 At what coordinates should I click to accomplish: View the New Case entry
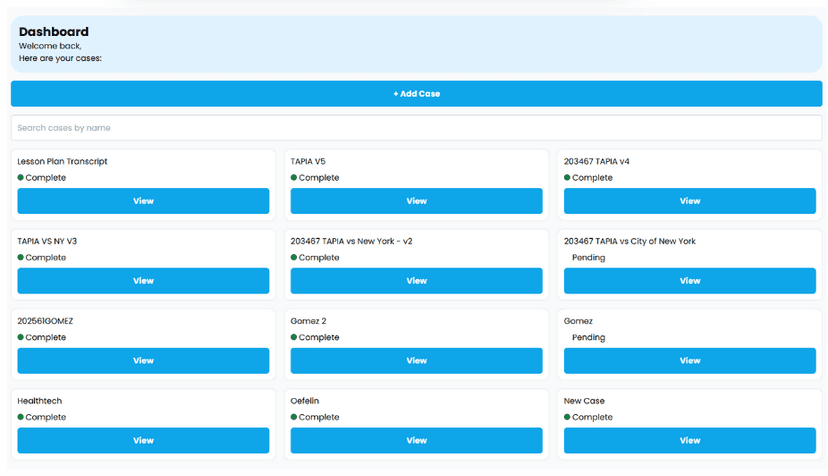(x=690, y=440)
